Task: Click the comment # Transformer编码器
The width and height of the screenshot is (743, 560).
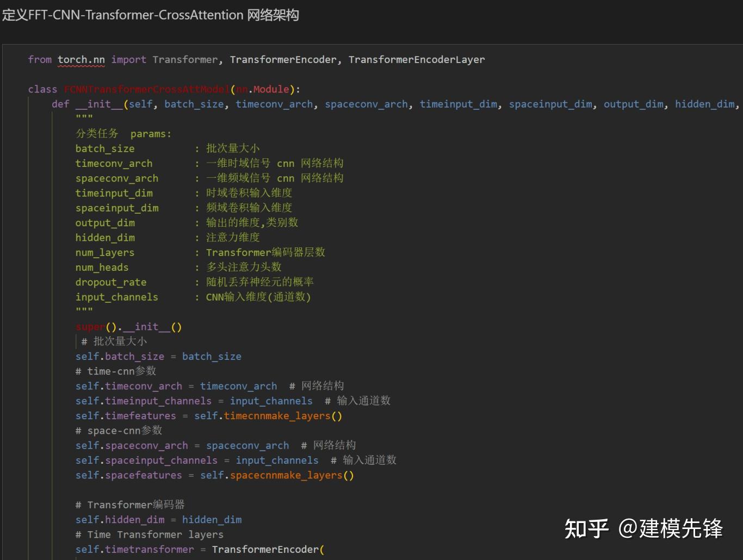Action: click(x=129, y=505)
